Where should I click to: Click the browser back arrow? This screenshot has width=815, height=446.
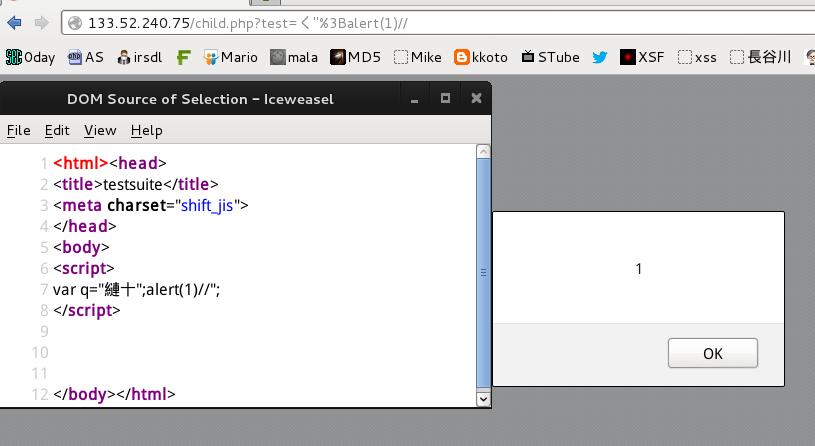pyautogui.click(x=14, y=23)
